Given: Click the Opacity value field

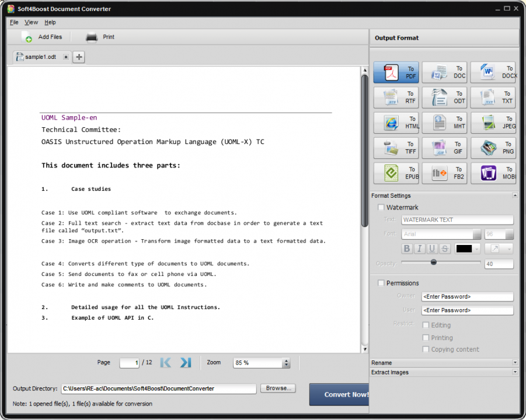Looking at the screenshot, I should [x=499, y=264].
